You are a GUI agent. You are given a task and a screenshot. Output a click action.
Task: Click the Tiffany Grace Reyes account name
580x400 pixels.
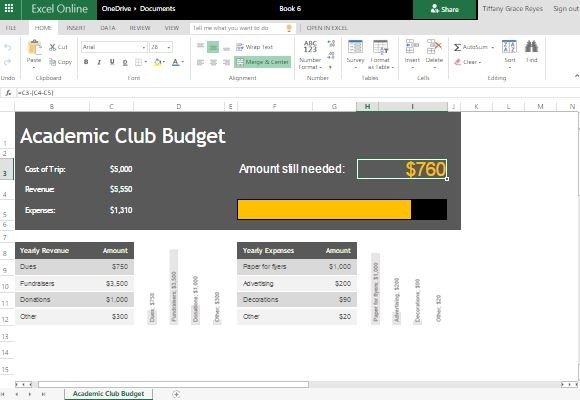coord(513,9)
